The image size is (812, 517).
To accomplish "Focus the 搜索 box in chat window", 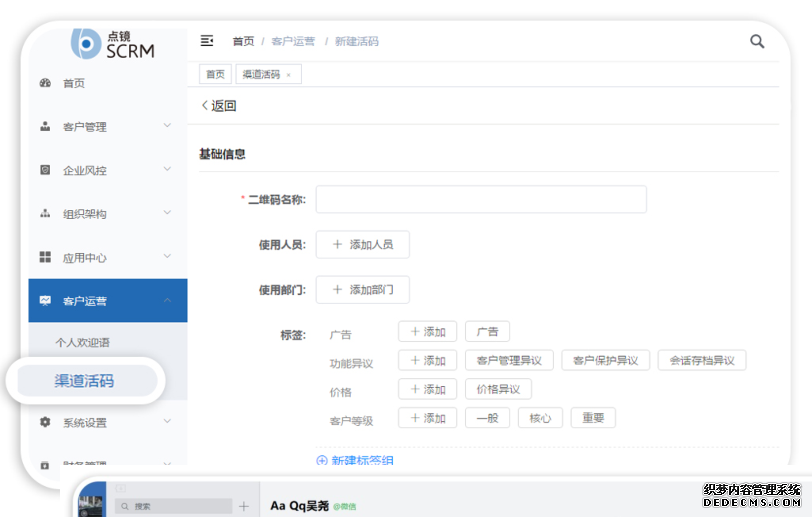I will click(173, 506).
